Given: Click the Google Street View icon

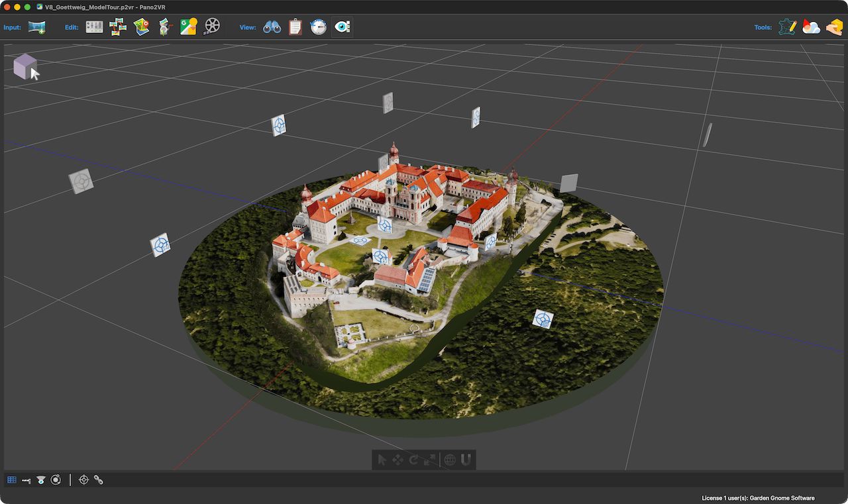Looking at the screenshot, I should pyautogui.click(x=188, y=27).
